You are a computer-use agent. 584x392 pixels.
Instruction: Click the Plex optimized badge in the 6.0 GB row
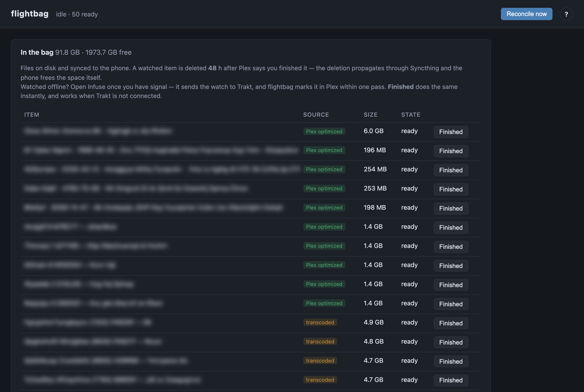point(324,131)
